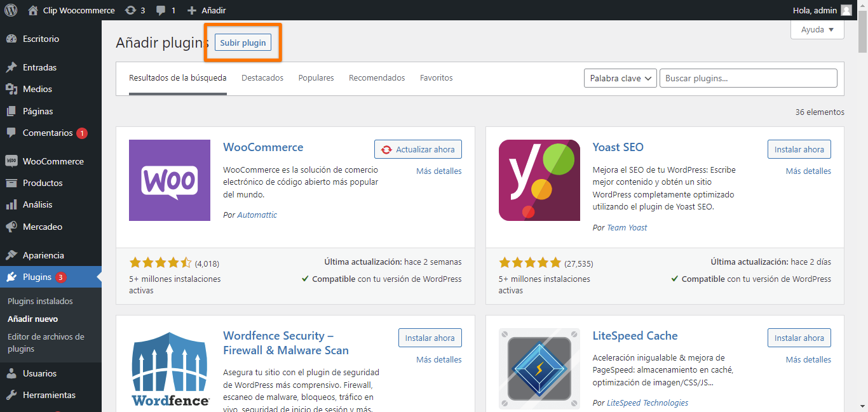Click Instalar ahora for Wordfence Security

[430, 338]
